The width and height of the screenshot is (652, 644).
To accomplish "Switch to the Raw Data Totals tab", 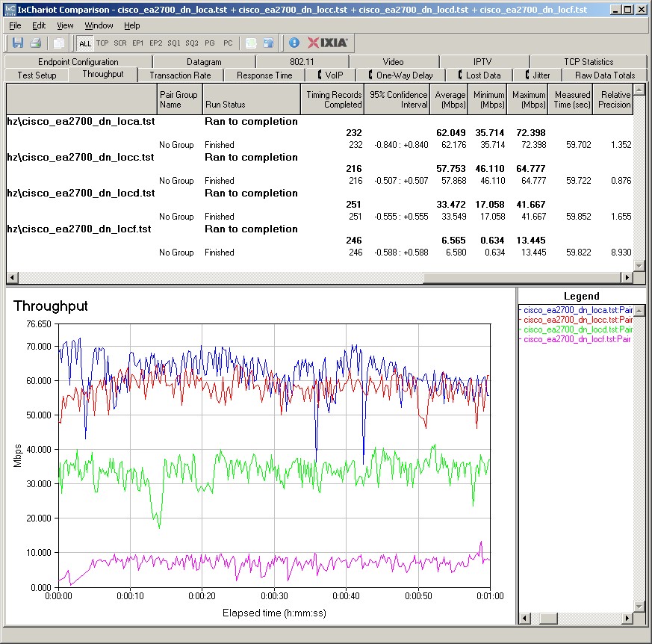I will (x=605, y=75).
